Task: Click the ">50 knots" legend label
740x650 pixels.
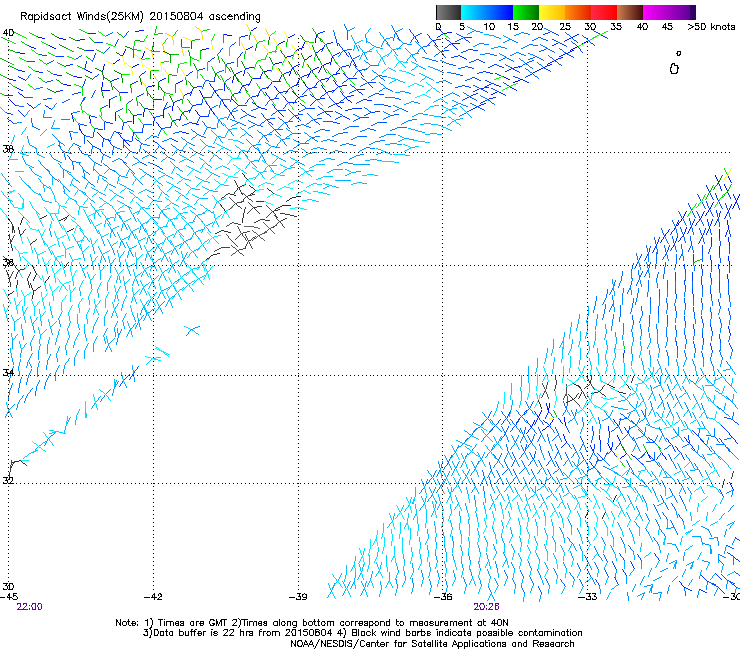Action: pyautogui.click(x=711, y=27)
